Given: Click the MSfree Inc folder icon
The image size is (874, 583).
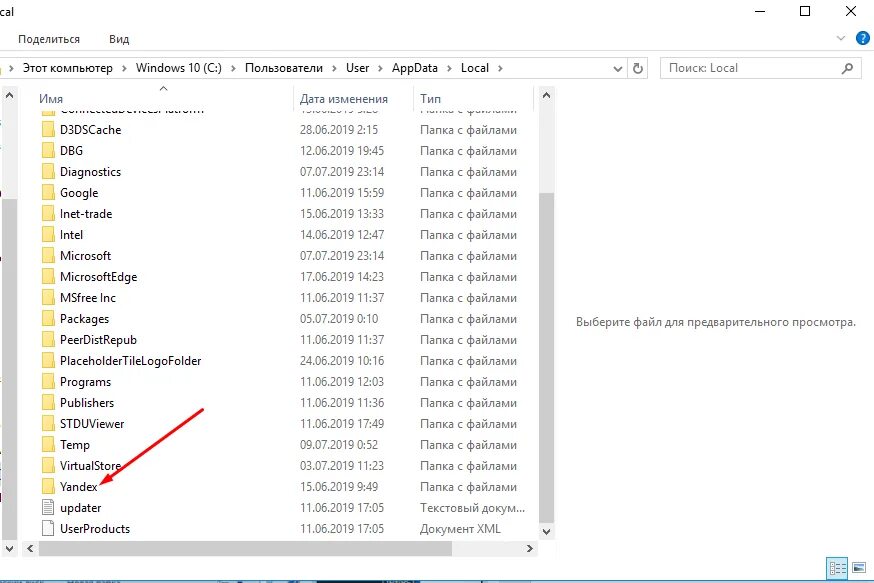Looking at the screenshot, I should 48,298.
